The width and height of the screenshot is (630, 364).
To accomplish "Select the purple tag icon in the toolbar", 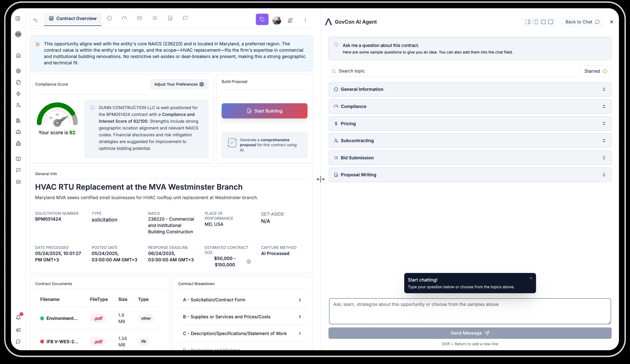I will pos(262,20).
